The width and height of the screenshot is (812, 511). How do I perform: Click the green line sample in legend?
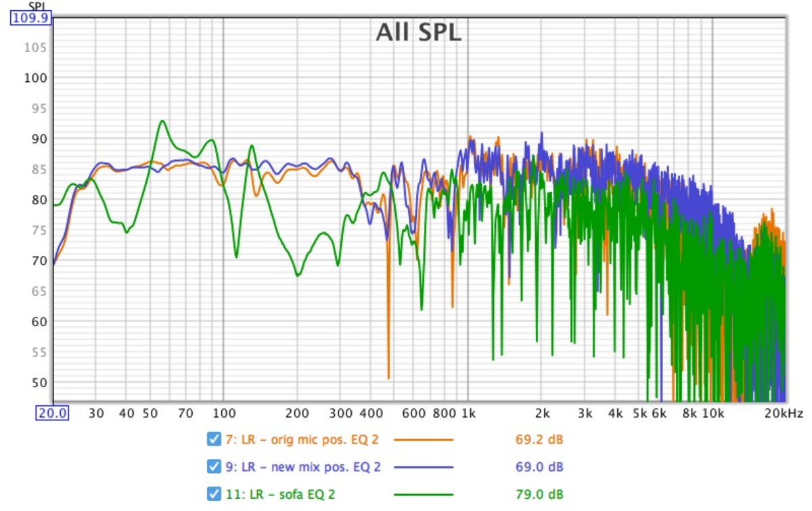[423, 494]
